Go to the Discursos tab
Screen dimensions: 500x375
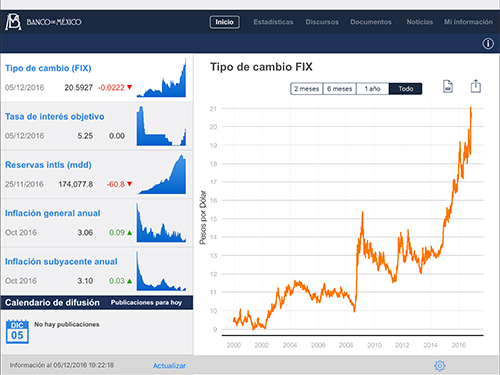click(322, 22)
